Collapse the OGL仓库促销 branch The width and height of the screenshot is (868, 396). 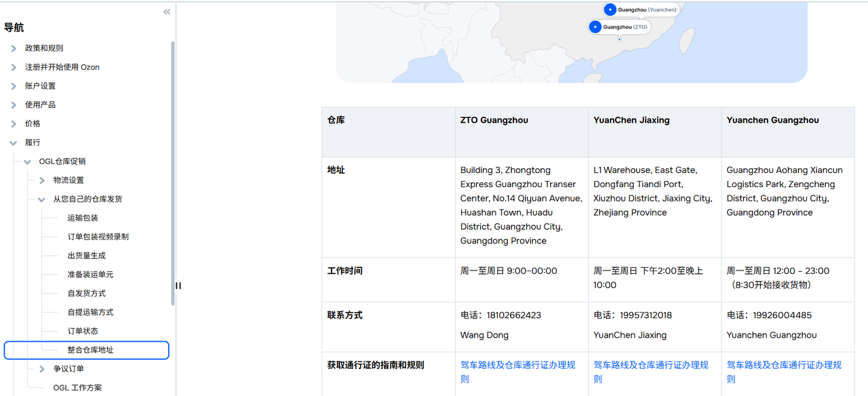click(x=28, y=162)
